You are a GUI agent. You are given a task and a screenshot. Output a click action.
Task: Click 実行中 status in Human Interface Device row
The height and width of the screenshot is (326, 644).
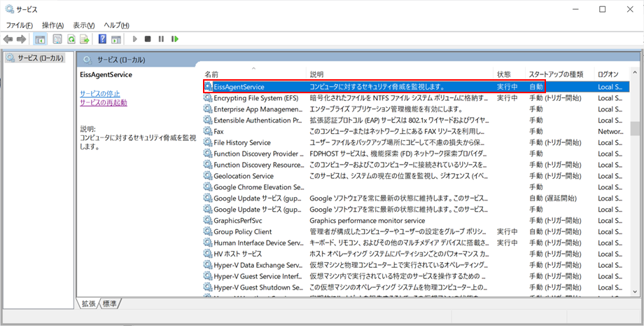507,243
